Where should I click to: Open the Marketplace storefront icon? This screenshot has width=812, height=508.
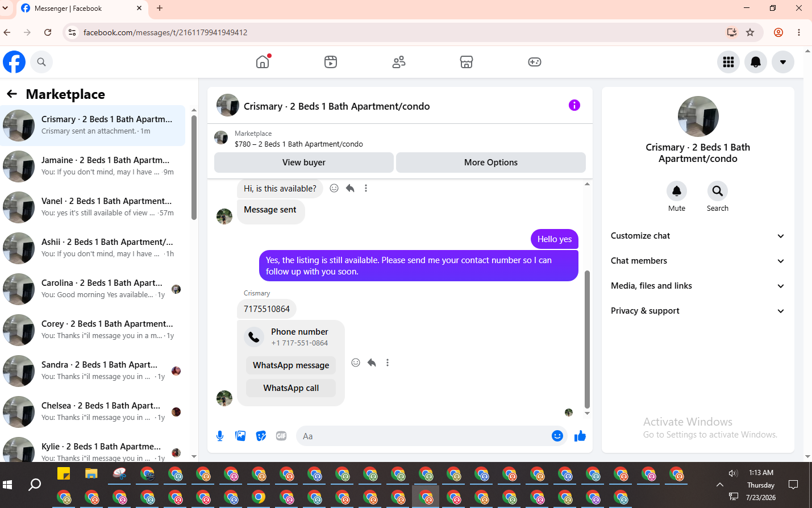point(467,62)
